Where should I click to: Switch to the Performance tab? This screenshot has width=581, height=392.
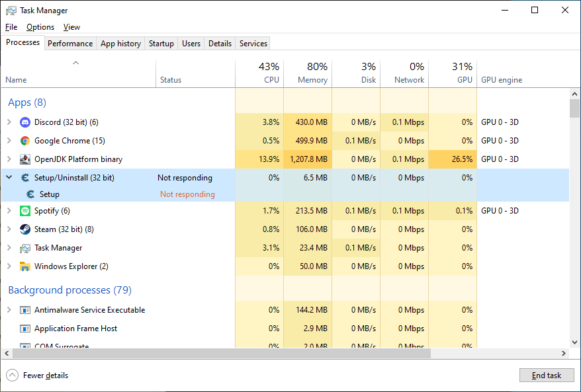(70, 44)
